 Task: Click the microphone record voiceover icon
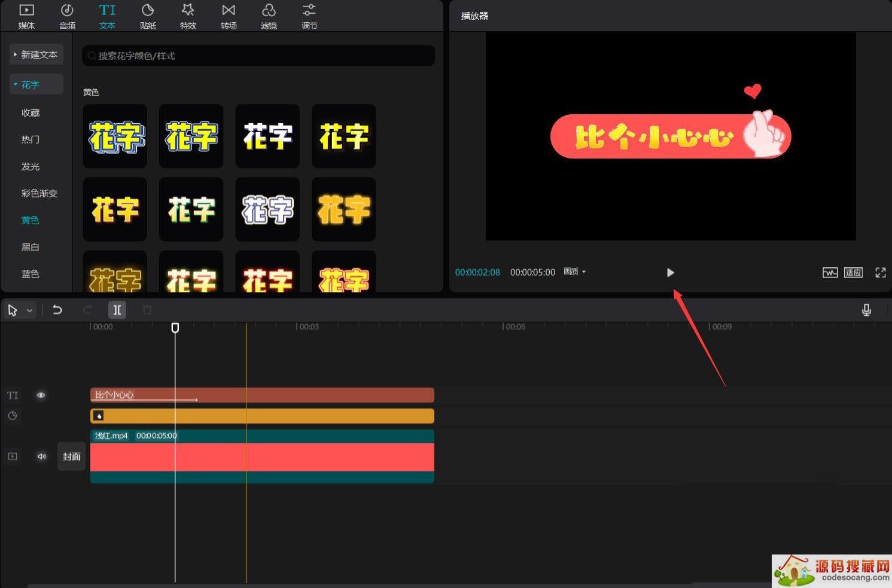[866, 310]
